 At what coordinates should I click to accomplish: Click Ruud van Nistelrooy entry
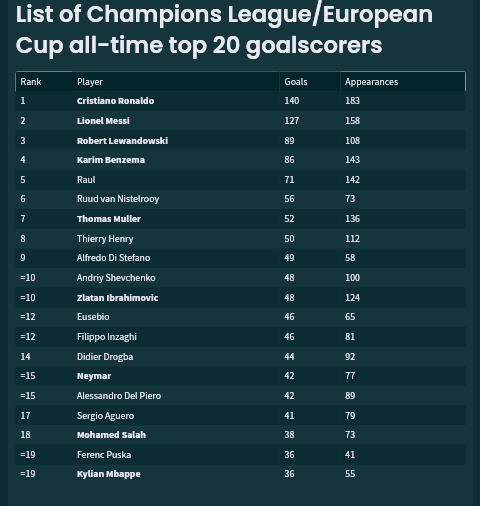[118, 199]
